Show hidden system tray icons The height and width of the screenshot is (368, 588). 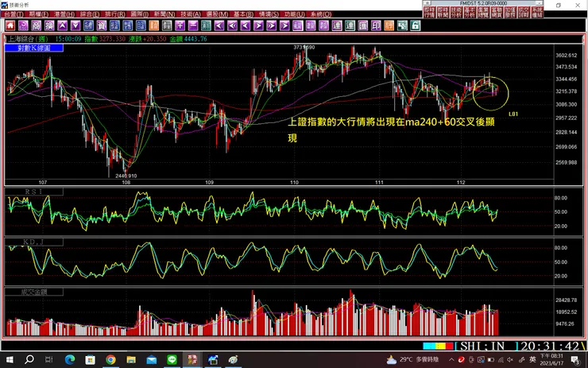451,360
